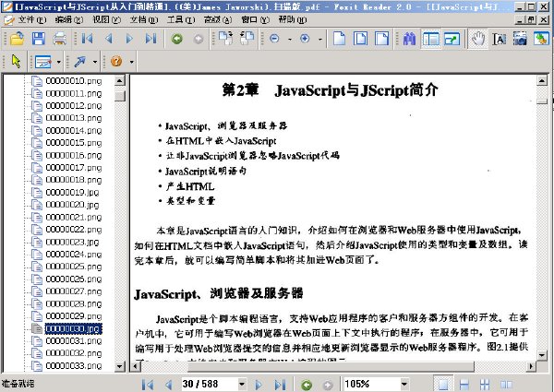Open dropdown next to typewriter tool
The width and height of the screenshot is (554, 392).
[59, 62]
